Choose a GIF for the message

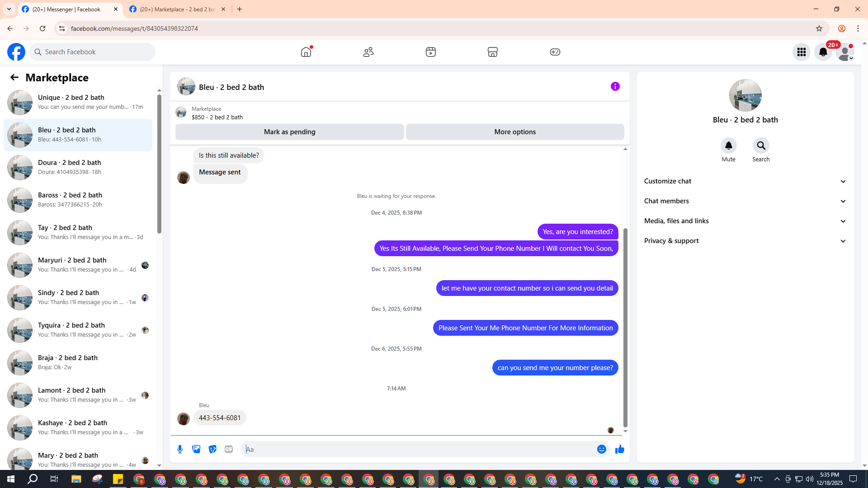pyautogui.click(x=229, y=449)
